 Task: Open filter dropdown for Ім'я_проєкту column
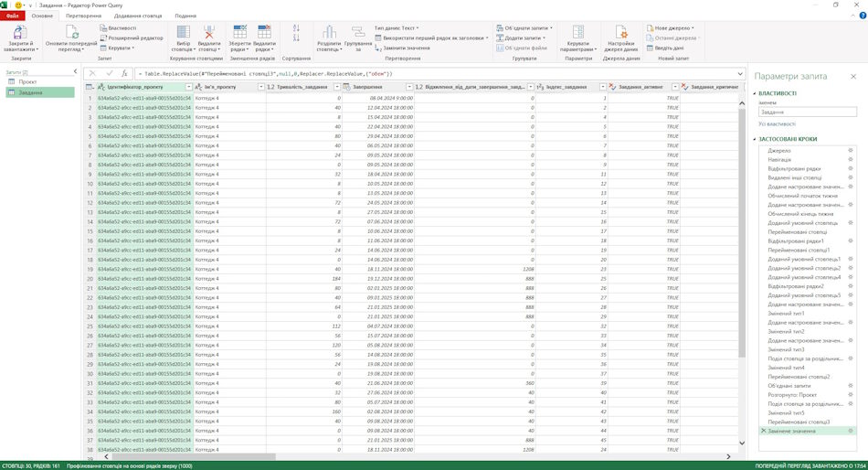pos(261,87)
